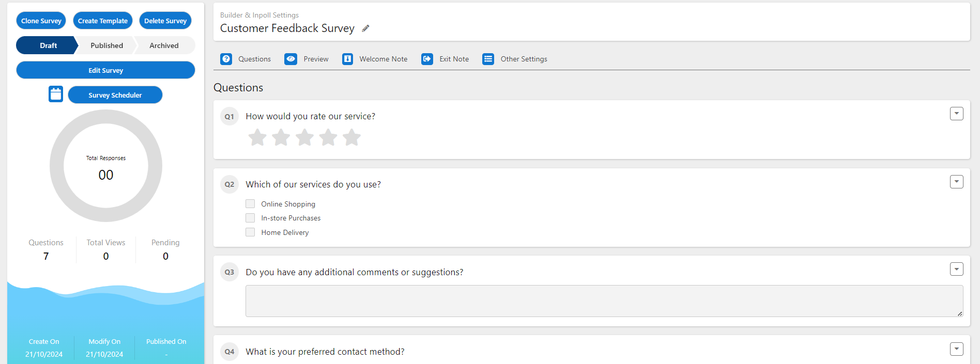Click the 'Total Views' stat label
This screenshot has width=980, height=364.
click(x=106, y=243)
